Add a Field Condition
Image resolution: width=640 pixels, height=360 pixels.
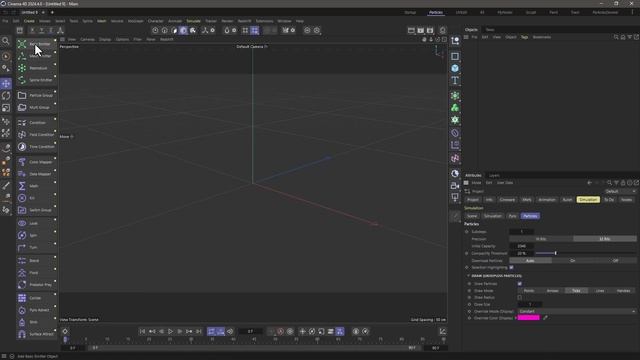coord(36,134)
